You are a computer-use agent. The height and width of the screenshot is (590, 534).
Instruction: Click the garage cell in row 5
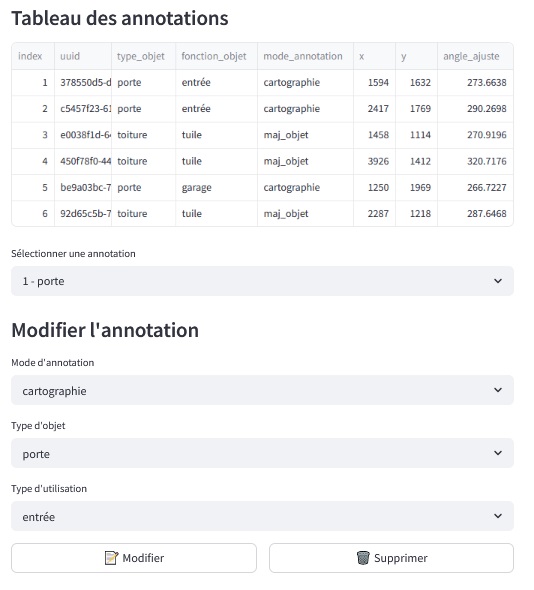click(216, 187)
